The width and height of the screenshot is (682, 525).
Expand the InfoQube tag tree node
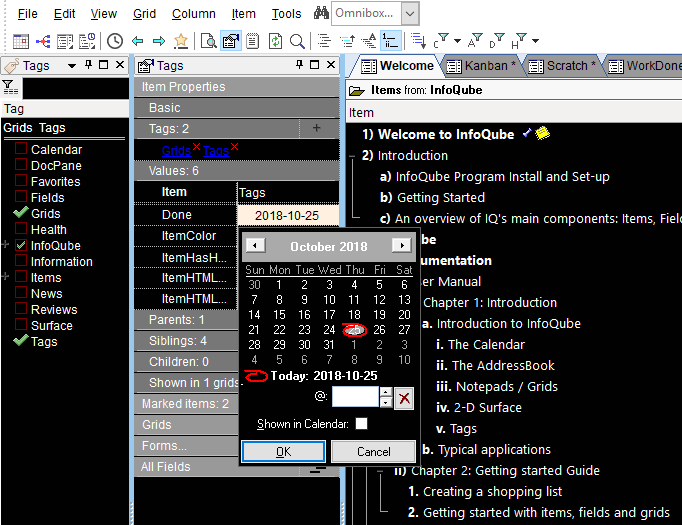[6, 245]
